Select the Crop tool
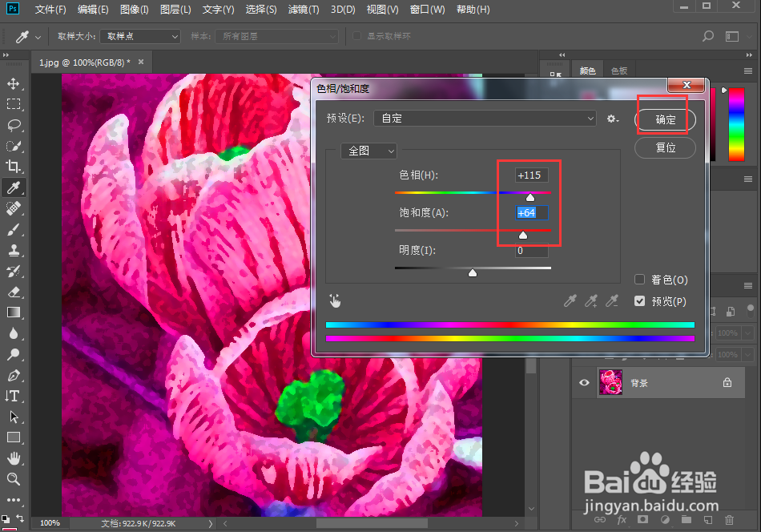Screen dimensions: 761x532 click(13, 167)
